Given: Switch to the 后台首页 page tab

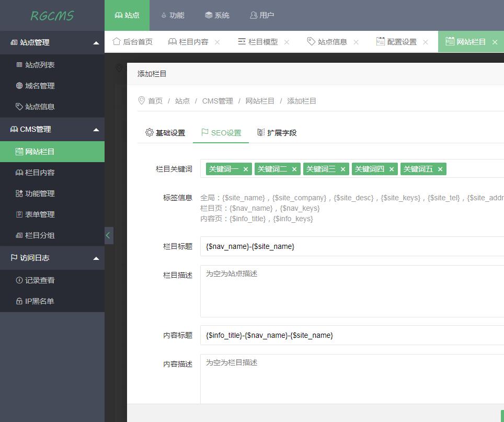Looking at the screenshot, I should coord(132,41).
